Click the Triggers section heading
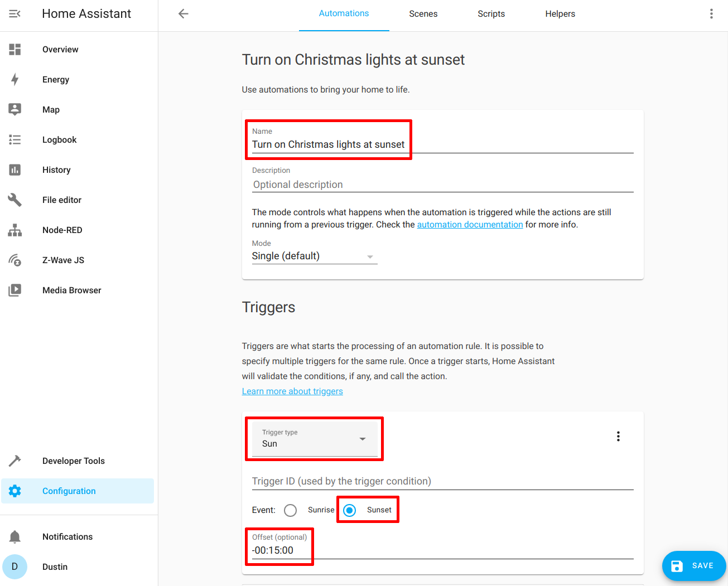 tap(268, 307)
